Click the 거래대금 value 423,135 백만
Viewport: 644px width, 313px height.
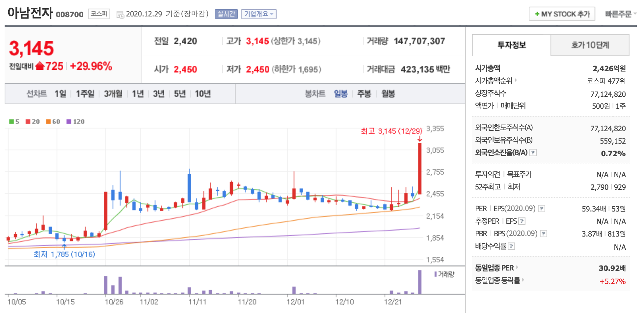(425, 70)
